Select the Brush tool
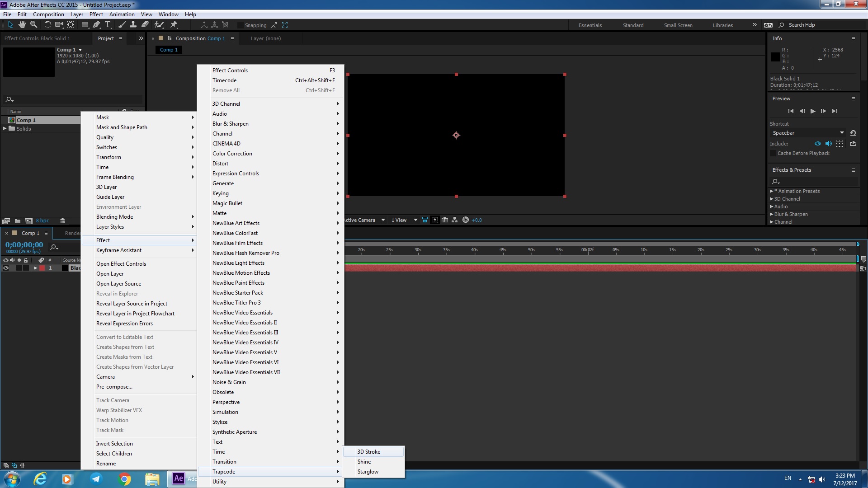The width and height of the screenshot is (868, 488). click(x=122, y=25)
